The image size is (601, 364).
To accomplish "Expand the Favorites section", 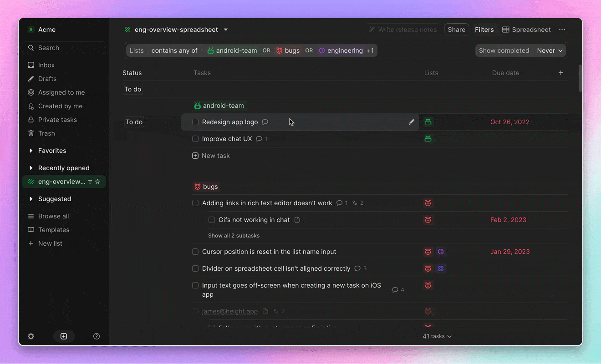I will click(31, 151).
